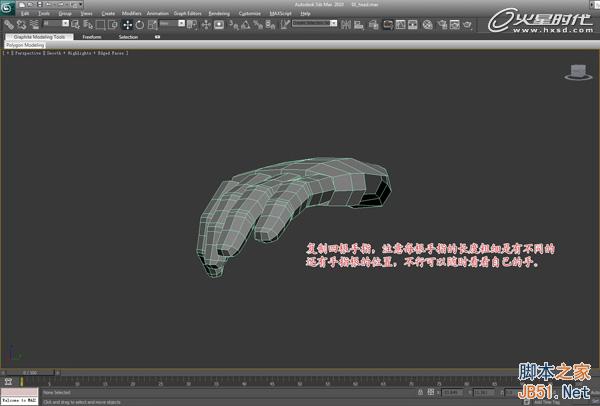The image size is (600, 406).
Task: Open the viewport [+] general menu
Action: tap(7, 53)
